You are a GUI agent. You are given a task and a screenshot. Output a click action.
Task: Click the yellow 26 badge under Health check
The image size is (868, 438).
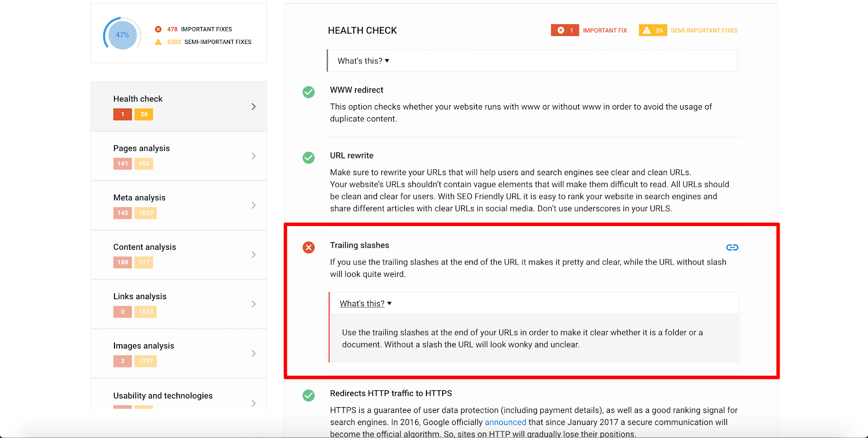(144, 114)
